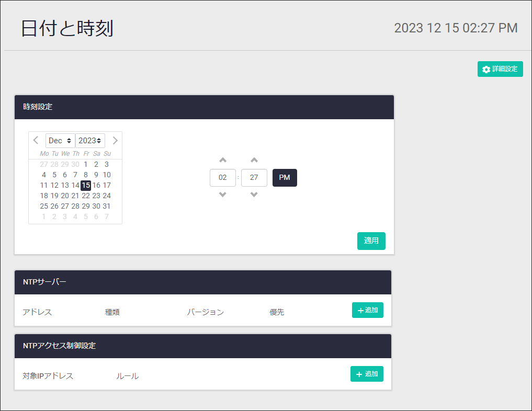Click the minute input field 27
This screenshot has width=532, height=411.
tap(254, 177)
